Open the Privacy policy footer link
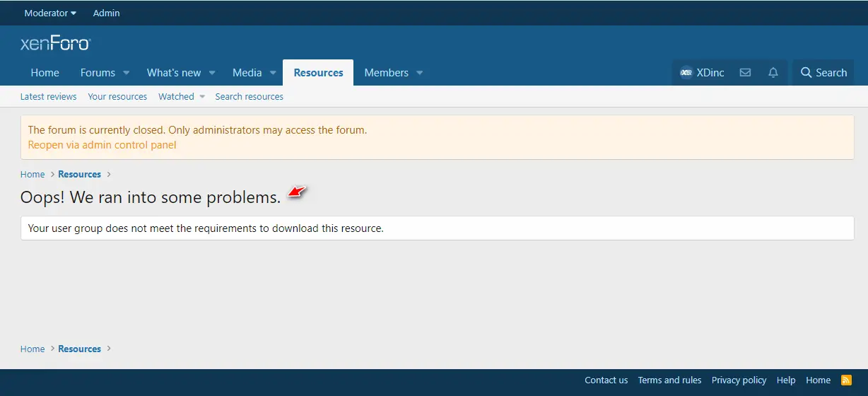 [739, 380]
